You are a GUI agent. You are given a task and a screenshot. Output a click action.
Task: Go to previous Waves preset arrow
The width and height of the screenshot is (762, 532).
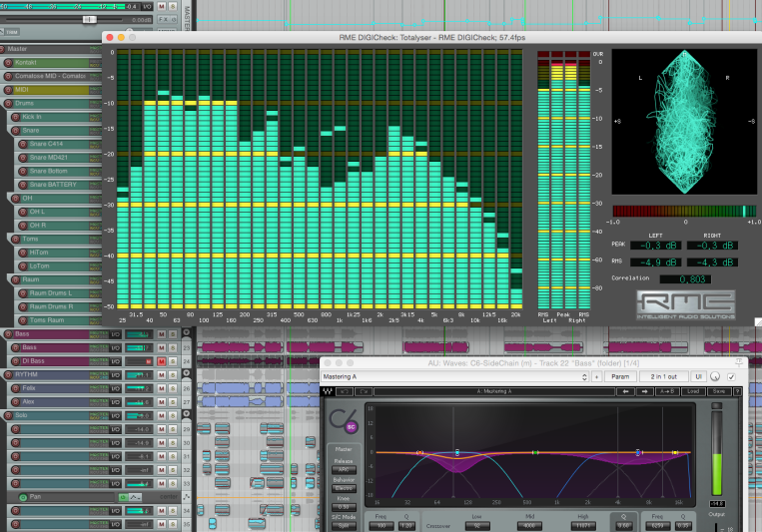coord(626,391)
